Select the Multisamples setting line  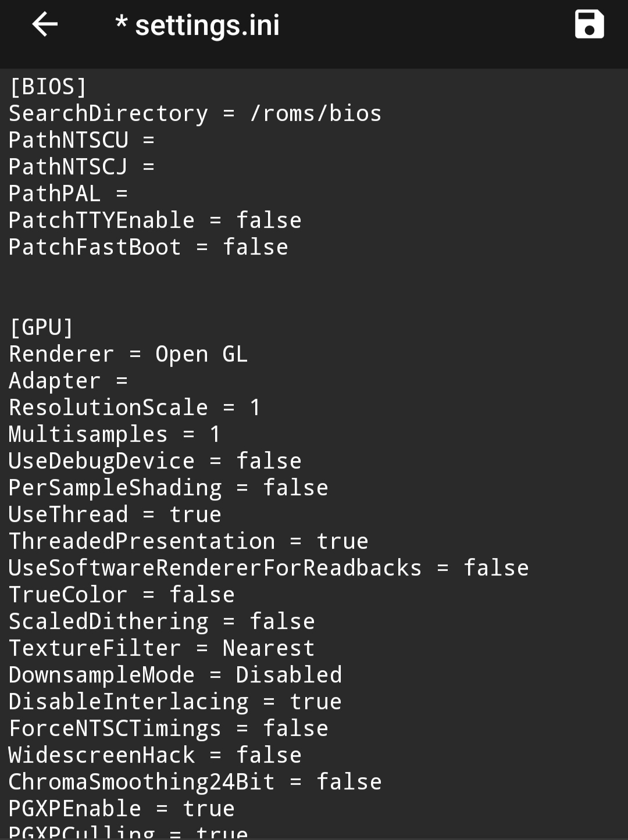tap(113, 434)
